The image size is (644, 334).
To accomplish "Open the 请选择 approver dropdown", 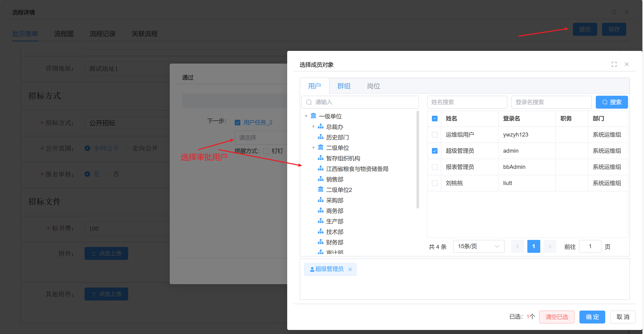I will pyautogui.click(x=261, y=138).
